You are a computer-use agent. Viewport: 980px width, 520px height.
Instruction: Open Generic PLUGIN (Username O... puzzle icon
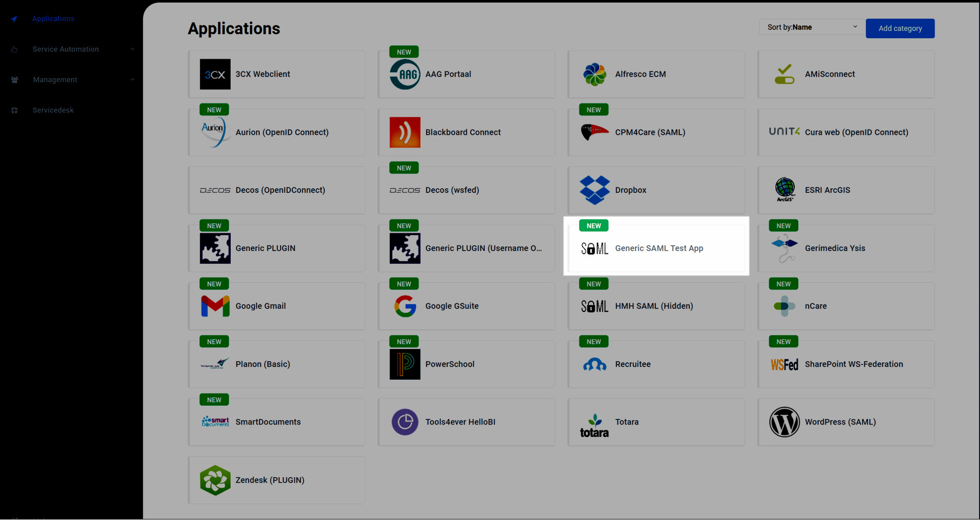pyautogui.click(x=405, y=248)
